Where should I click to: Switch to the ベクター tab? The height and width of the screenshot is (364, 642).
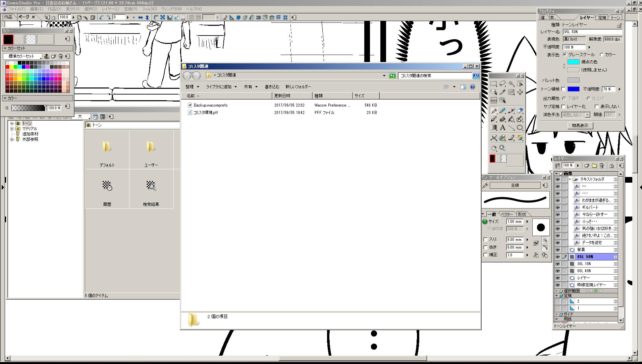tap(506, 214)
